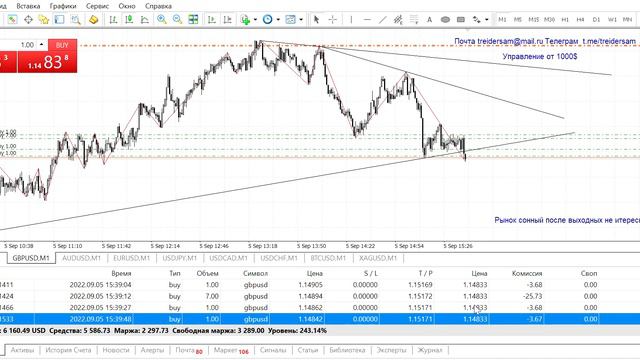640x360 pixels.
Task: Expand the indicators dropdown arrow
Action: [x=255, y=20]
